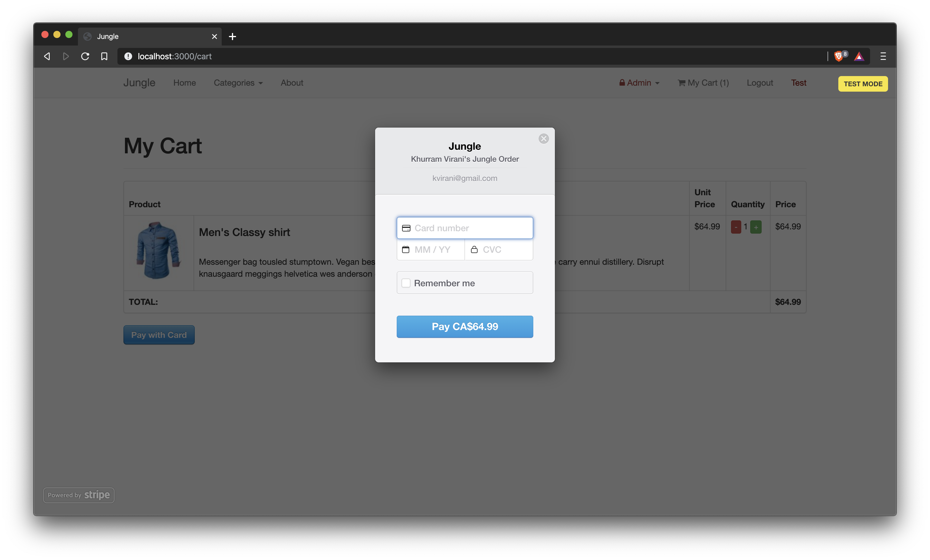Click the MM / YY expiry field
Screen dimensions: 930x560
tap(430, 249)
